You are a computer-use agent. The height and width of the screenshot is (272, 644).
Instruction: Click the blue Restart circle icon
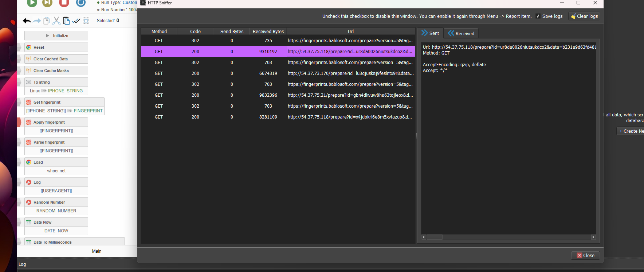[81, 3]
